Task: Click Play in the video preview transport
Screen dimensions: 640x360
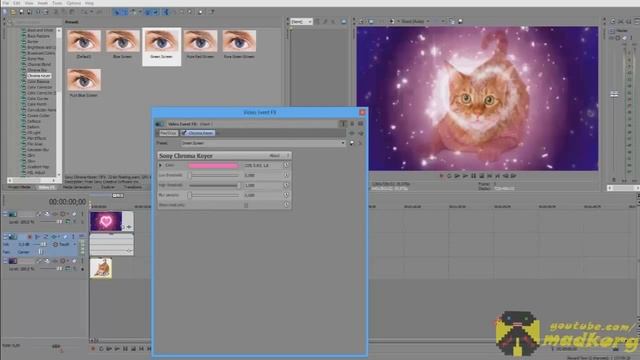Action: click(465, 176)
